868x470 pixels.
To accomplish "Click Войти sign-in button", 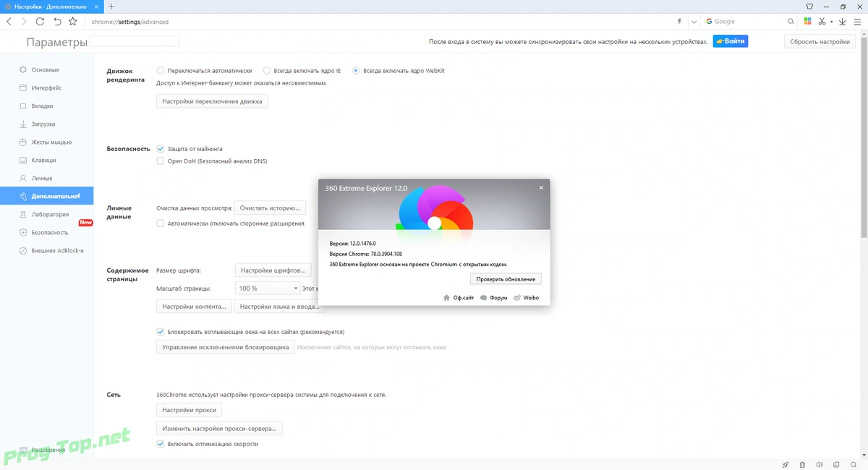I will pos(731,41).
